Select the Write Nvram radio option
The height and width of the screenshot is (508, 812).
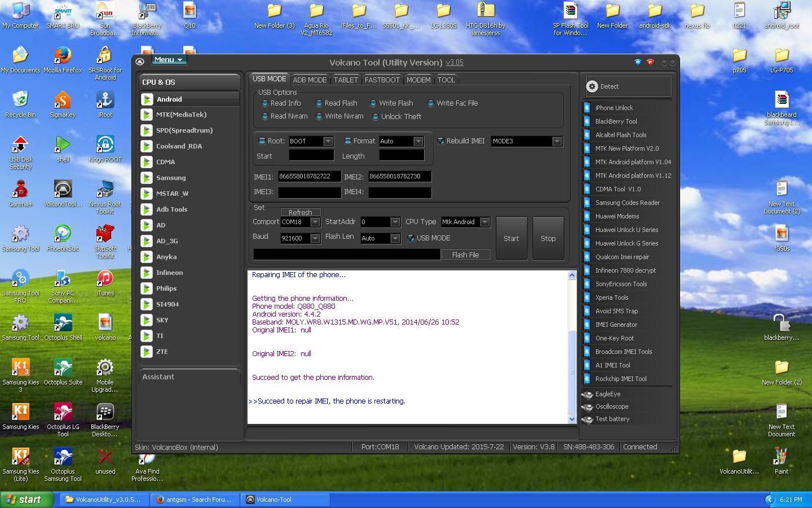[x=319, y=116]
